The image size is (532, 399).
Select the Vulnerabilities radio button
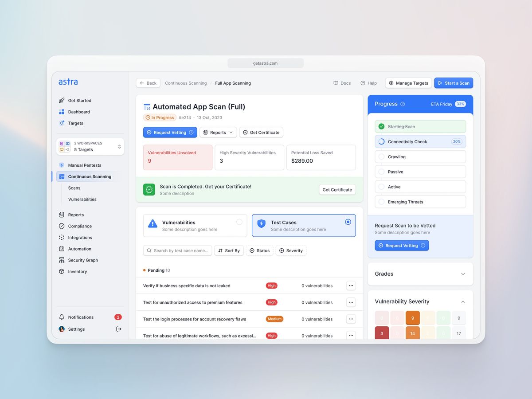(239, 222)
